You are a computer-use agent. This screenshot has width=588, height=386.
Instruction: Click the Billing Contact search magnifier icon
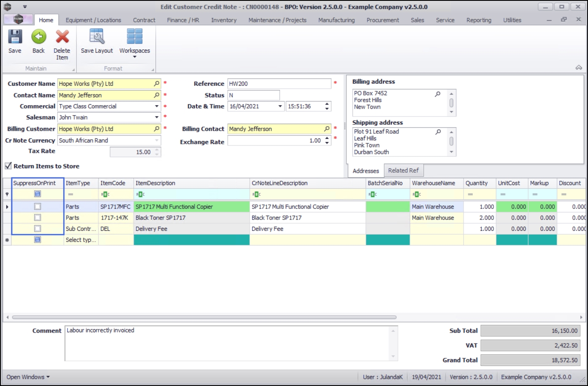pyautogui.click(x=327, y=129)
